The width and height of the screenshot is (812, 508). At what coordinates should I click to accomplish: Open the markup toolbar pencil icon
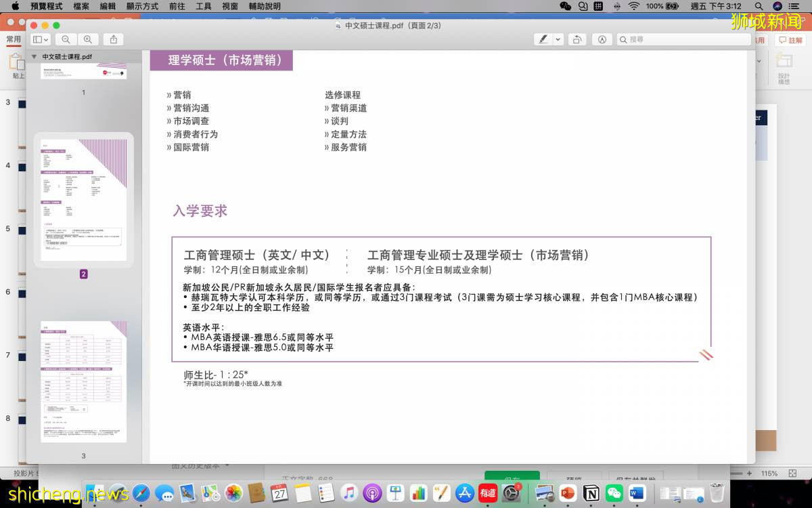[x=602, y=39]
